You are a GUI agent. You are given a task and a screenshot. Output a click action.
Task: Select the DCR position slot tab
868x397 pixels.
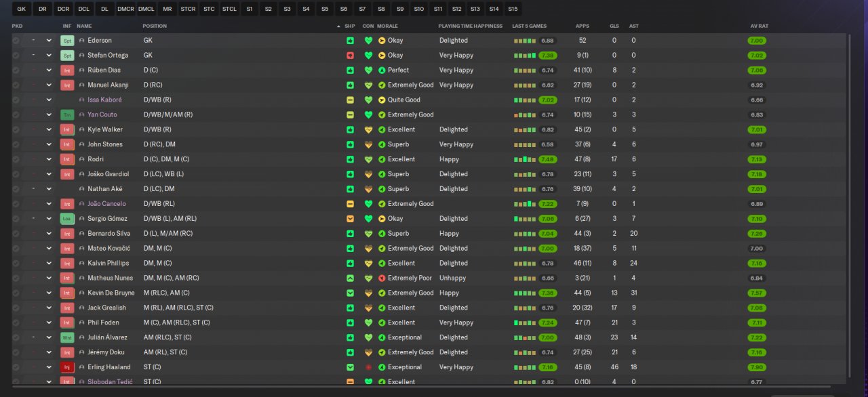(63, 9)
